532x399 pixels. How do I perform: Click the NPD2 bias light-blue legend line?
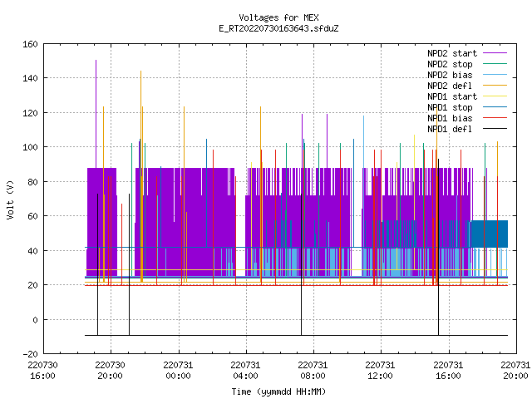click(495, 75)
